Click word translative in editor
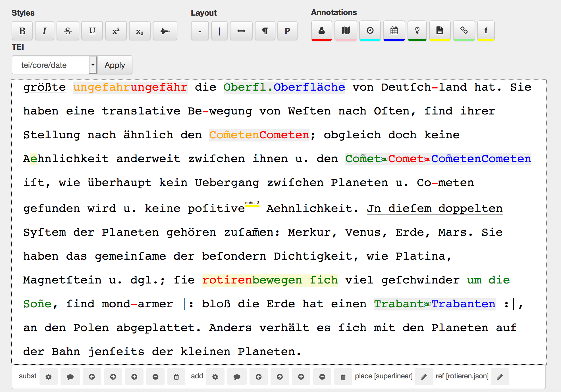 click(x=141, y=111)
